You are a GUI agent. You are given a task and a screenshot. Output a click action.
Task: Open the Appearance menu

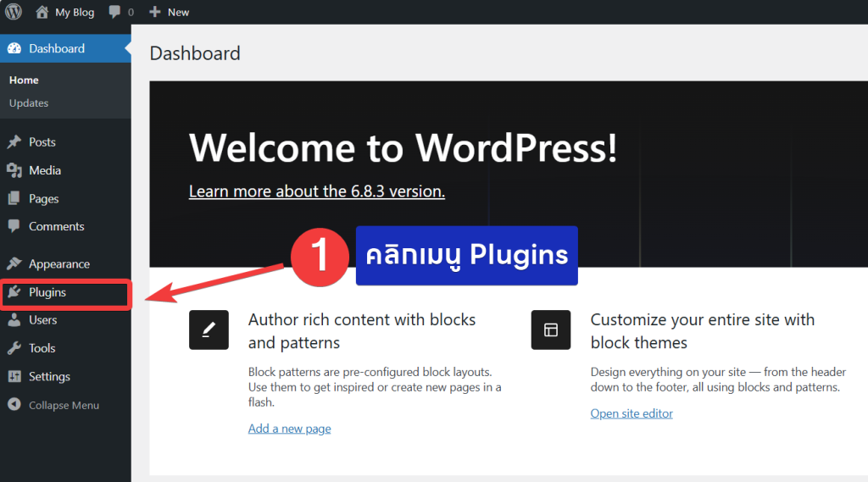click(59, 264)
